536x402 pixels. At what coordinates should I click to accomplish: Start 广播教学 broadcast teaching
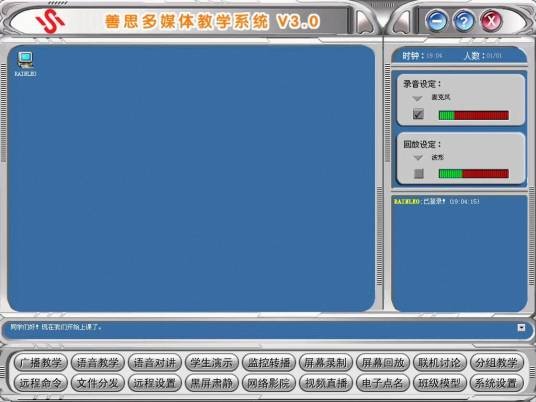(x=41, y=362)
